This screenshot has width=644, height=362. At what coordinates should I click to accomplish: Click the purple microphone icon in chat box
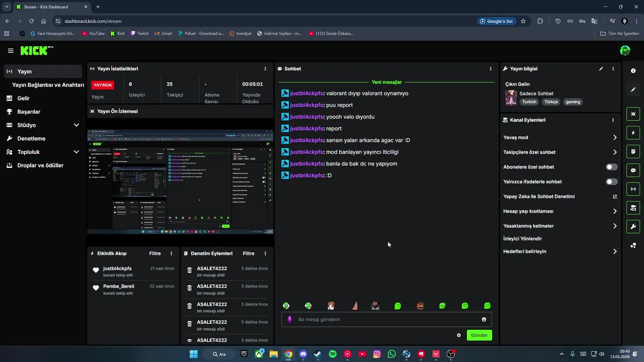pos(289,319)
